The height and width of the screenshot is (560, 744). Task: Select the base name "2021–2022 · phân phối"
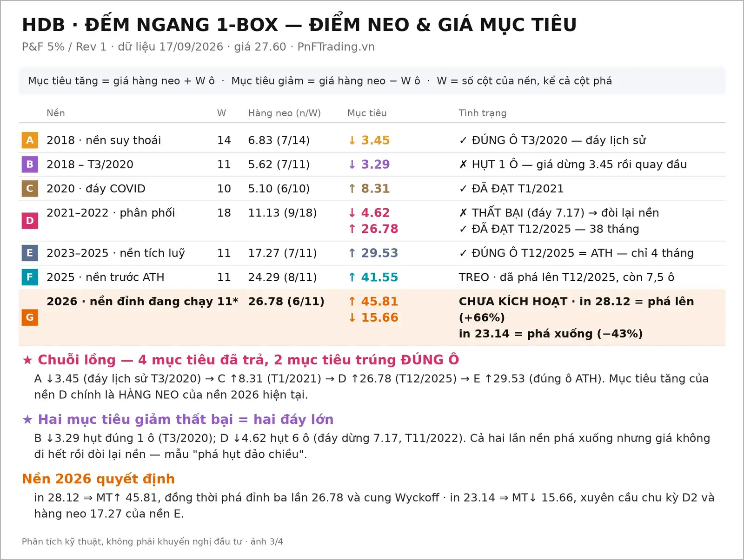pyautogui.click(x=111, y=213)
